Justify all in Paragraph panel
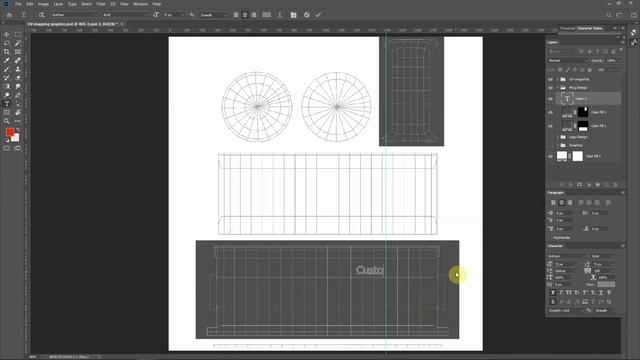 pyautogui.click(x=608, y=203)
